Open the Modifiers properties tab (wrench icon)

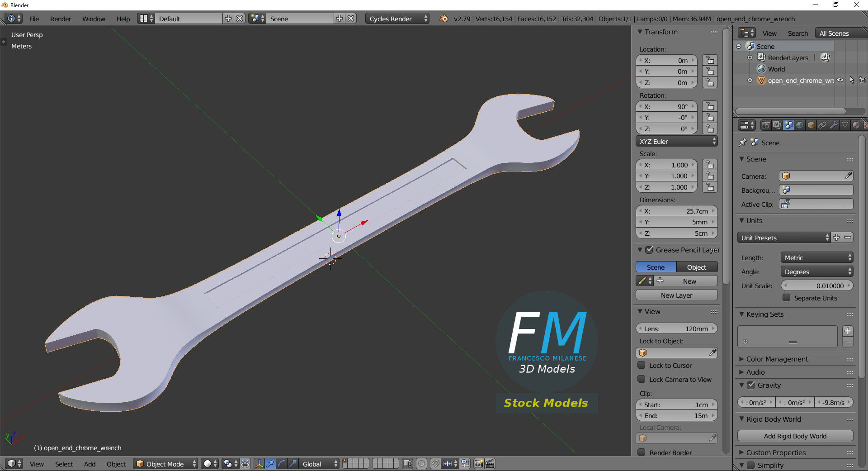[x=834, y=125]
